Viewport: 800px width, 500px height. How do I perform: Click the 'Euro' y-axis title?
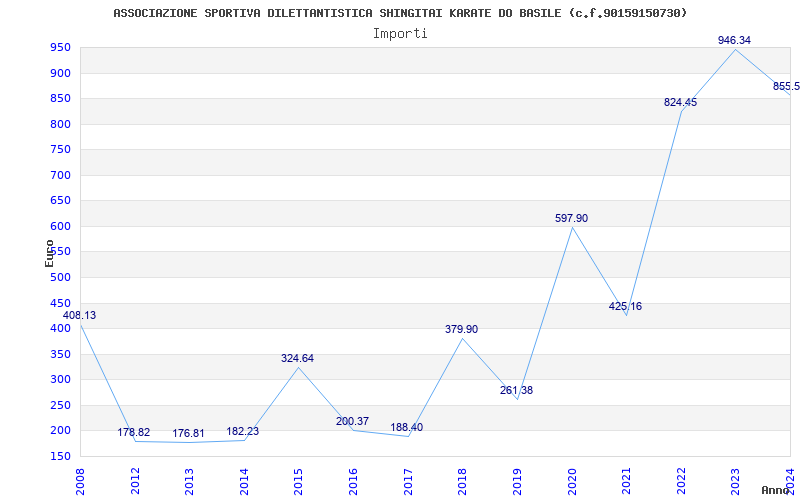point(49,254)
